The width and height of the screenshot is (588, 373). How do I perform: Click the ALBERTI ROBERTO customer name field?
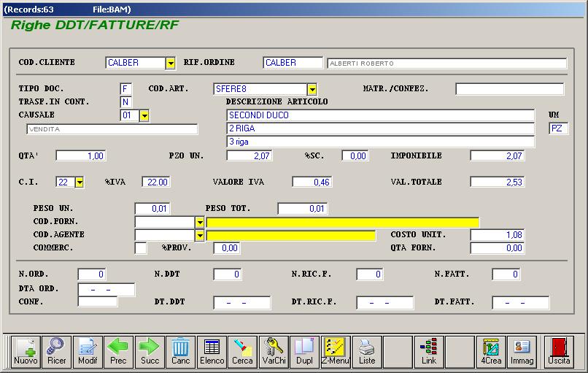447,64
